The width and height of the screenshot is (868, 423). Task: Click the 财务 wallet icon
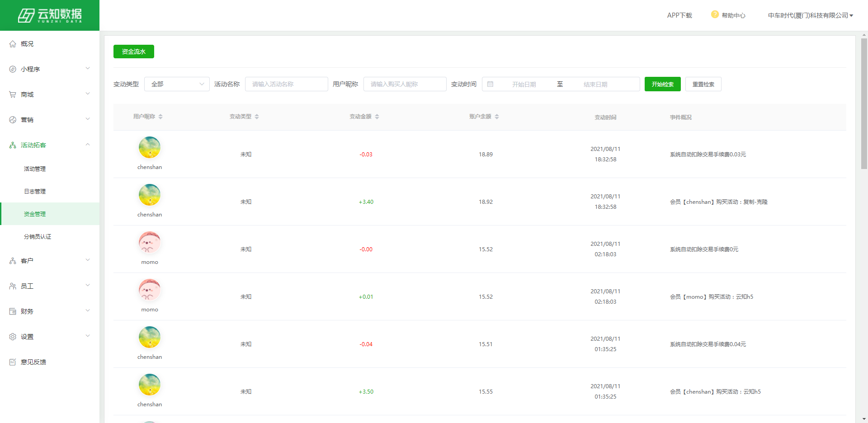13,311
